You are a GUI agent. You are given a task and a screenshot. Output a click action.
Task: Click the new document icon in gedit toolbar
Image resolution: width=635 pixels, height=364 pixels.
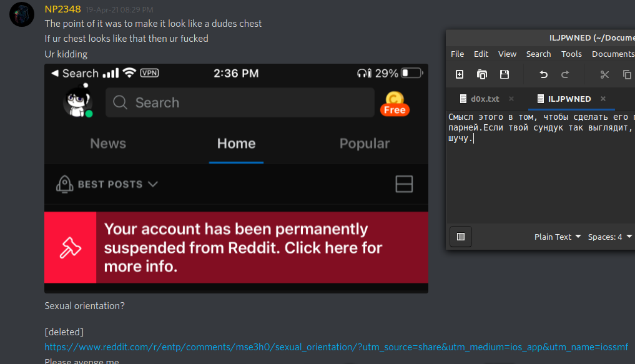460,74
